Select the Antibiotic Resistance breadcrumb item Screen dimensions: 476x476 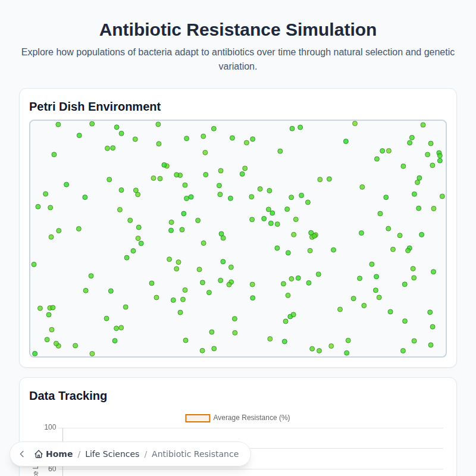[195, 453]
